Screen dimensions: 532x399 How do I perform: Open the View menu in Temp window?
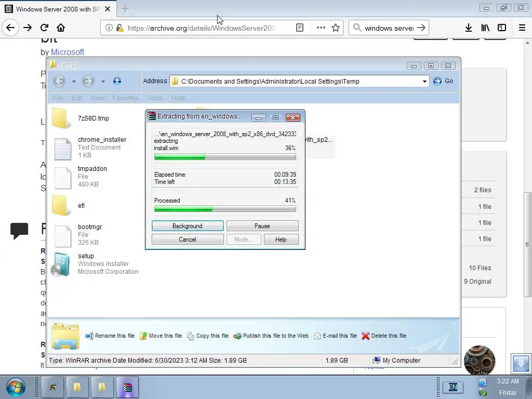pos(97,98)
